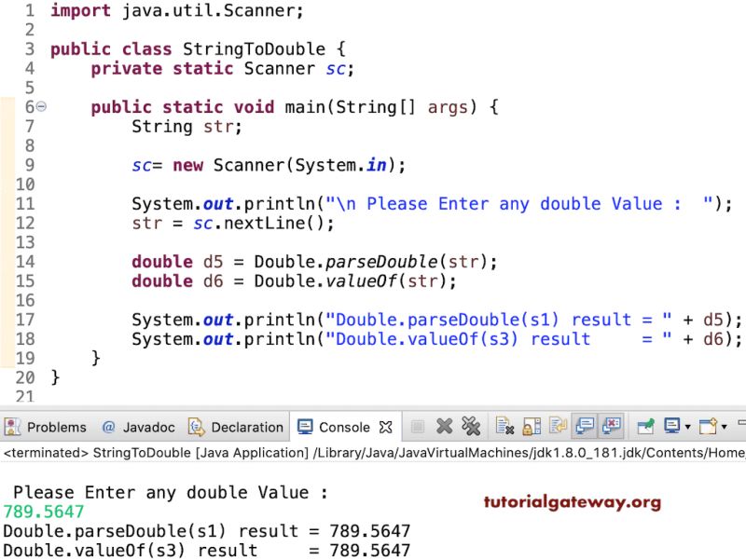
Task: Remove the terminated StringToDouble launch
Action: click(444, 427)
